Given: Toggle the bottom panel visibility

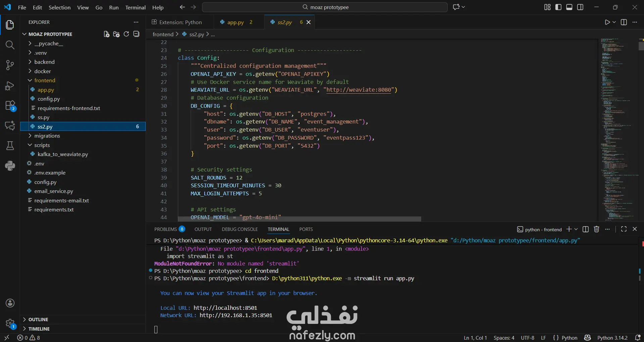Looking at the screenshot, I should [x=569, y=7].
